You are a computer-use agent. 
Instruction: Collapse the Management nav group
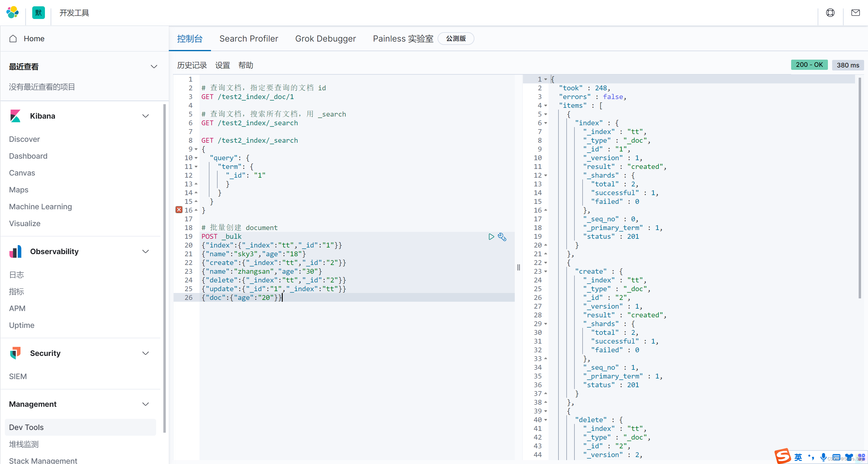coord(146,404)
